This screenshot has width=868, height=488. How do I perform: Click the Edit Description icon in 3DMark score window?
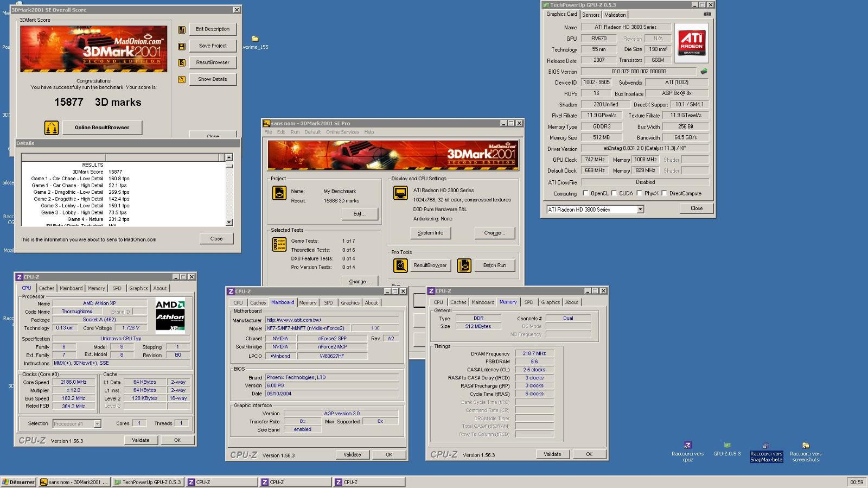point(182,30)
